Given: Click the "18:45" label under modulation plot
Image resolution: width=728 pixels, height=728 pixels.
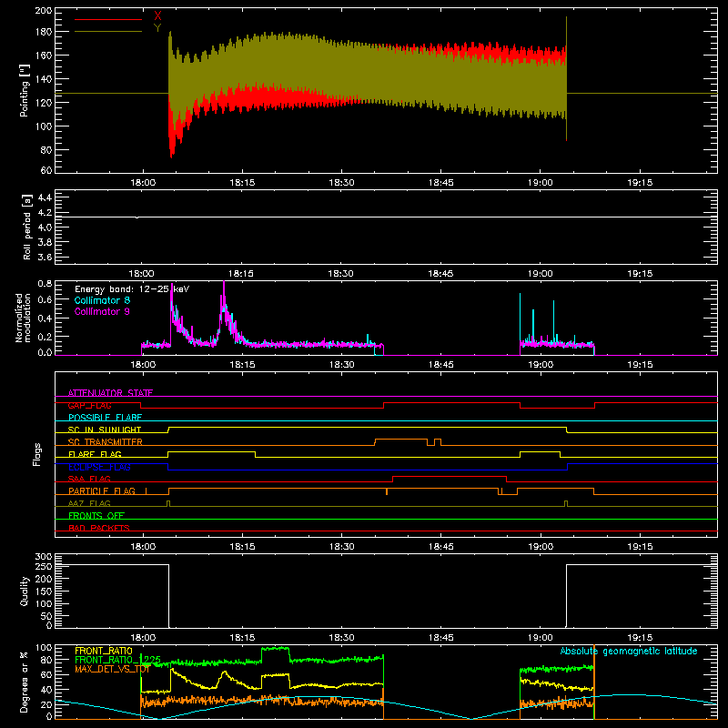Looking at the screenshot, I should coord(440,365).
